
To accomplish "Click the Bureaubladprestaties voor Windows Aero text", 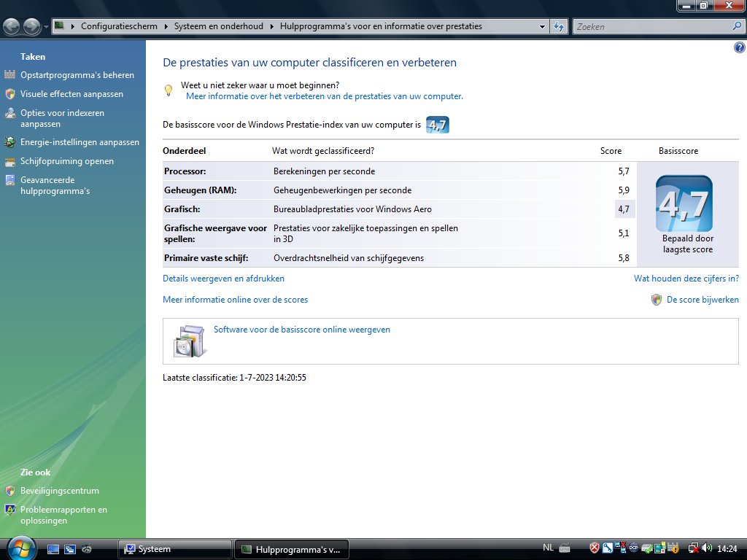I will [352, 209].
